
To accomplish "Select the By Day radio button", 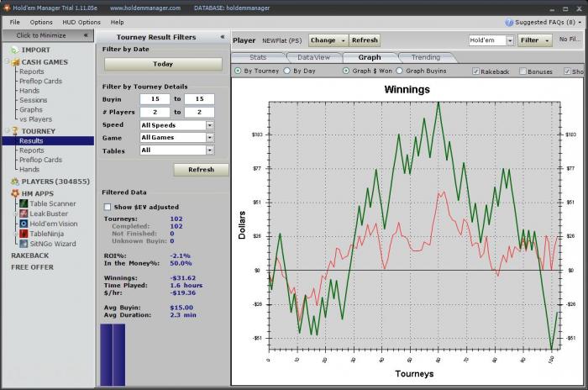I will point(286,71).
